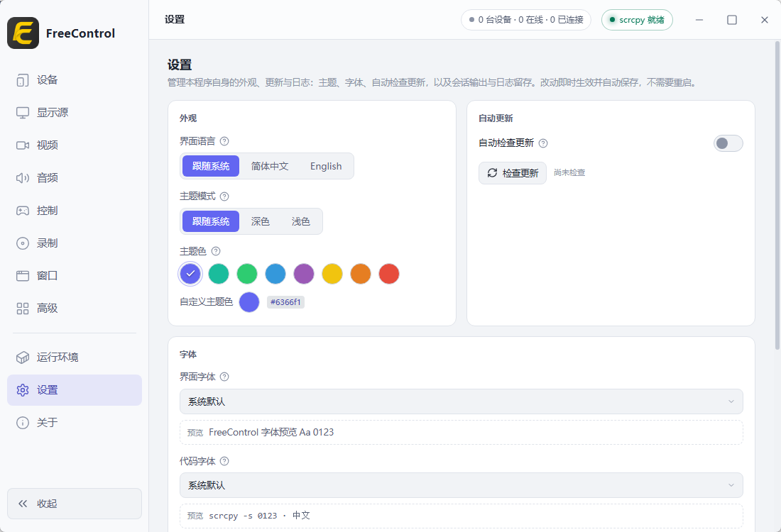Select English interface language
Image resolution: width=781 pixels, height=532 pixels.
[326, 166]
